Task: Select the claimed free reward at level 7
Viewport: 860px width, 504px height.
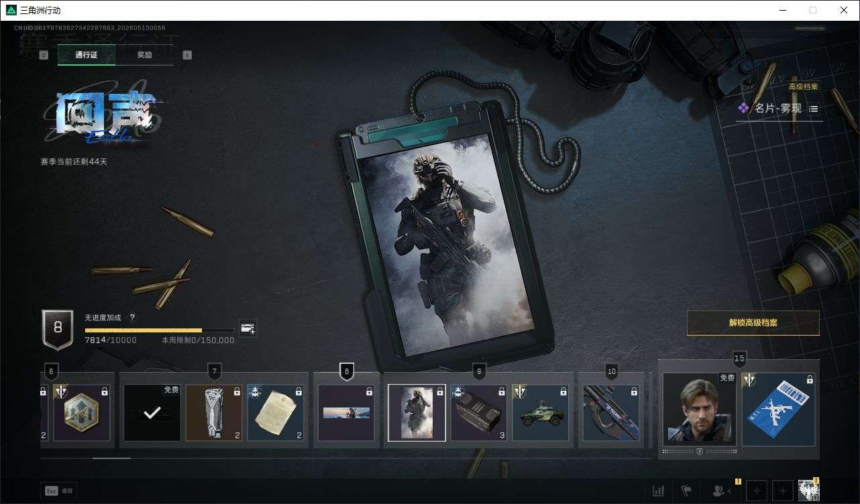Action: tap(152, 412)
